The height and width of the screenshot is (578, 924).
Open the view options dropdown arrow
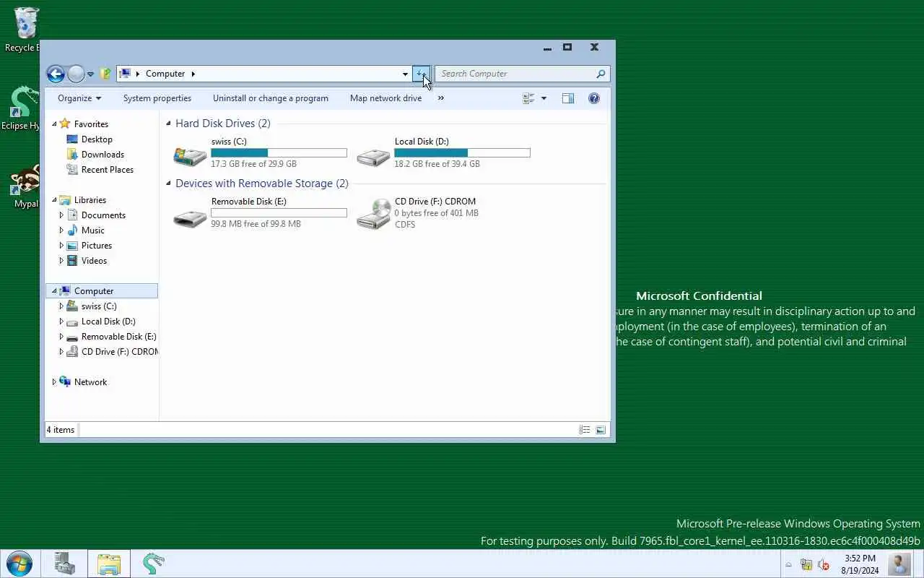tap(544, 98)
